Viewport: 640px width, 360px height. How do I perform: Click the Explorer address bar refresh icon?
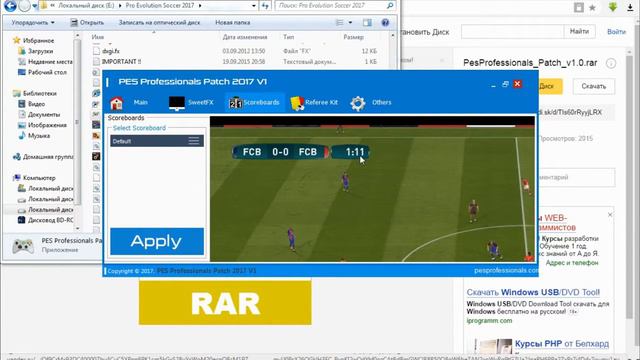point(265,6)
